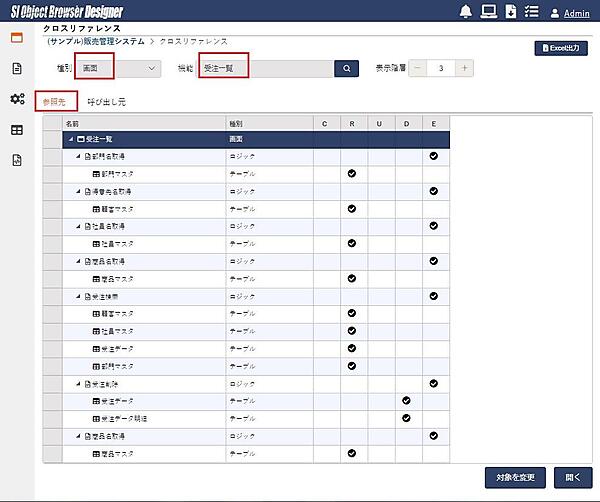Image resolution: width=600 pixels, height=502 pixels.
Task: Click the 表示階層 value field showing 3
Action: click(x=441, y=68)
